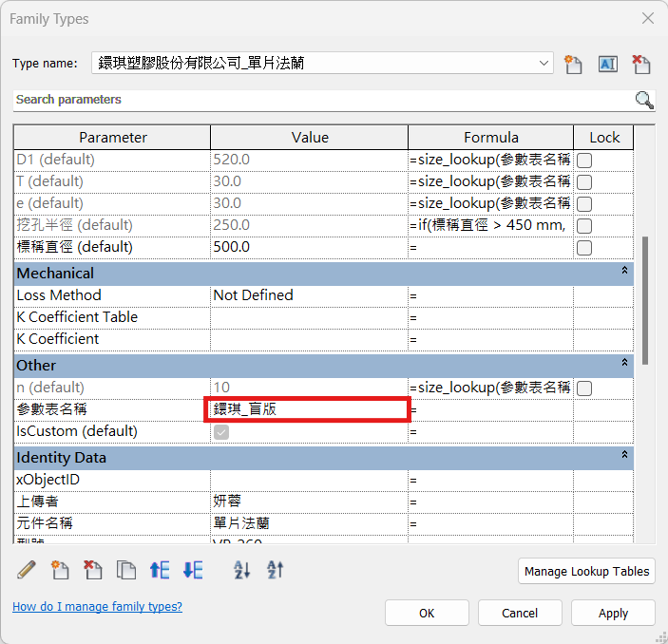This screenshot has height=644, width=668.
Task: Collapse the Mechanical parameter group
Action: [x=624, y=273]
